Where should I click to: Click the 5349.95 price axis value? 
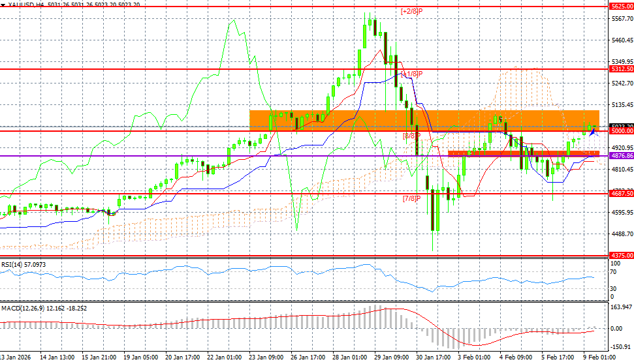[622, 61]
